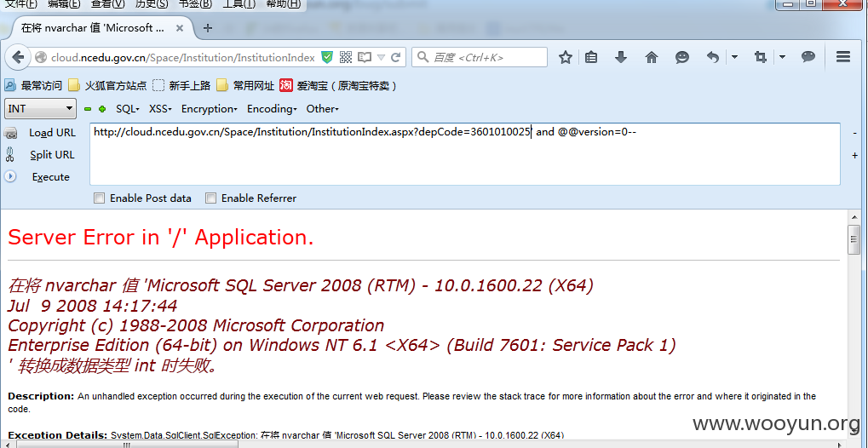
Task: Bookmark this page with the star icon
Action: tap(566, 57)
